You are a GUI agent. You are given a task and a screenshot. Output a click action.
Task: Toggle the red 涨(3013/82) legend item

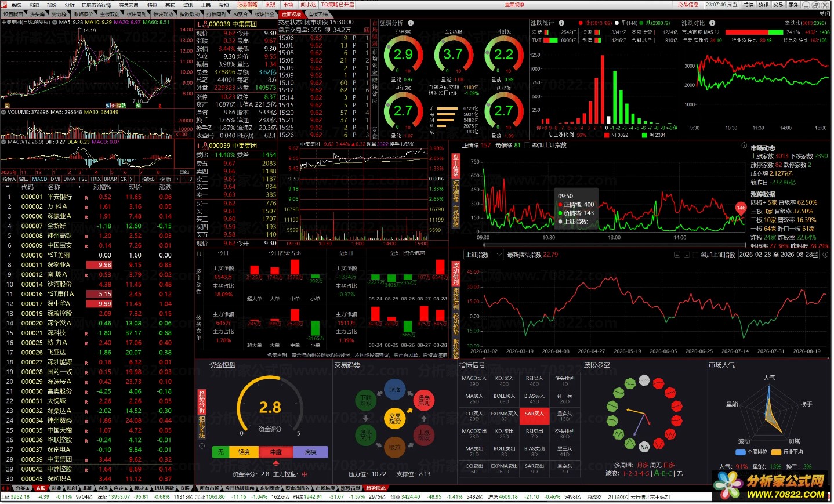coord(594,23)
